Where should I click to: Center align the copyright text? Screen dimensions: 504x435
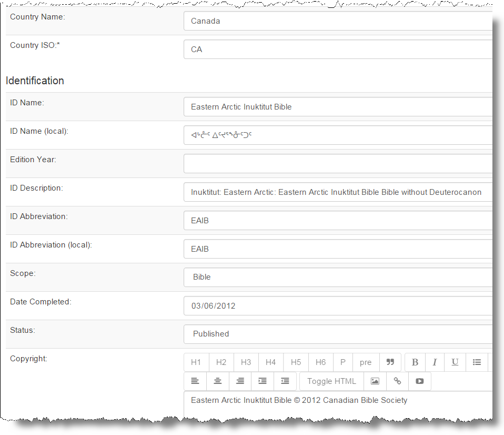[x=217, y=381]
